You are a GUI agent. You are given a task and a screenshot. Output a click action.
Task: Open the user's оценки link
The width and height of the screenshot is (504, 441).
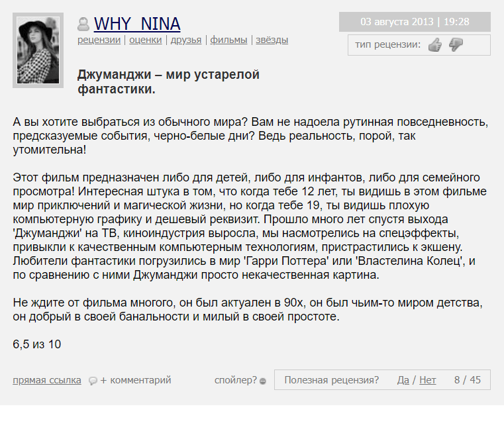[x=145, y=40]
